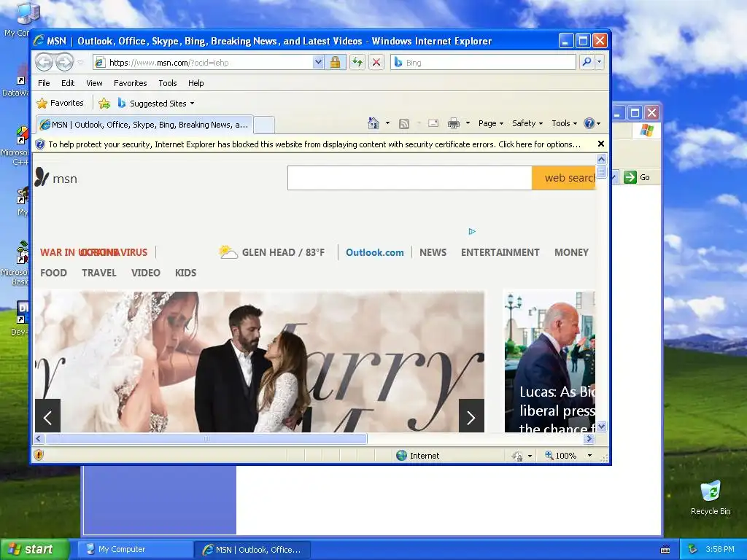
Task: Click the Back navigation arrow
Action: coord(44,62)
